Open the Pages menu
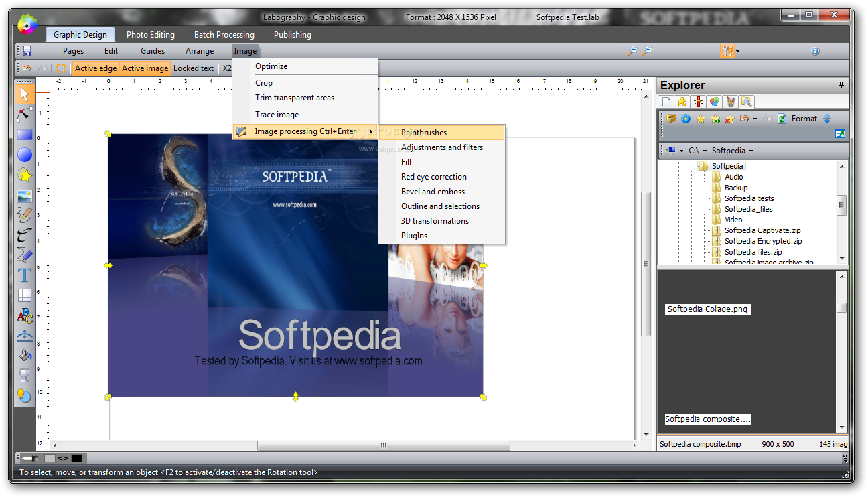Image resolution: width=868 pixels, height=497 pixels. [74, 50]
